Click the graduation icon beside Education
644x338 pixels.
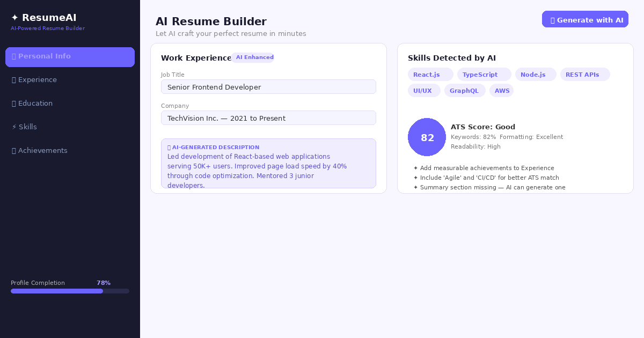(14, 103)
